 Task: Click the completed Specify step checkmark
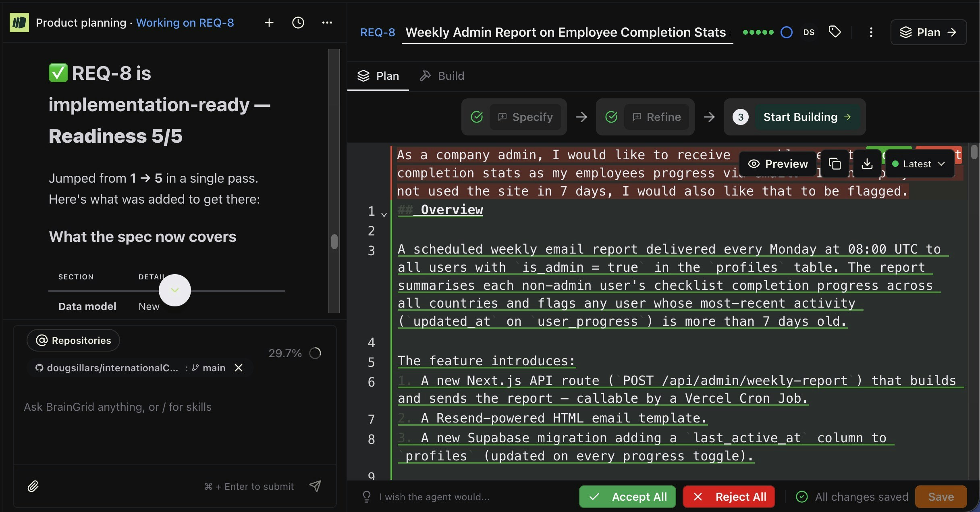click(477, 117)
